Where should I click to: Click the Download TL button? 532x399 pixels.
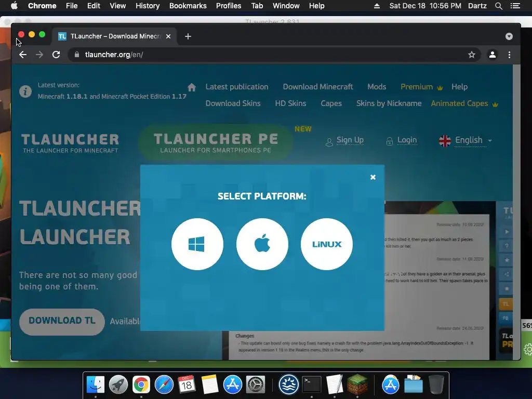click(62, 321)
